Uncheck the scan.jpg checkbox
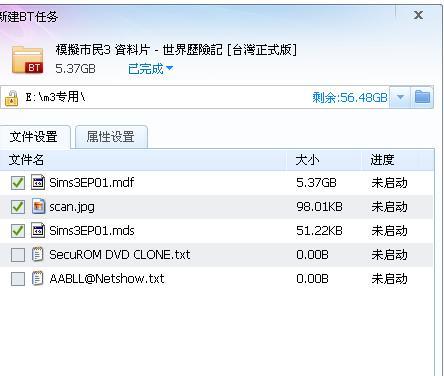Image resolution: width=444 pixels, height=376 pixels. pos(18,207)
